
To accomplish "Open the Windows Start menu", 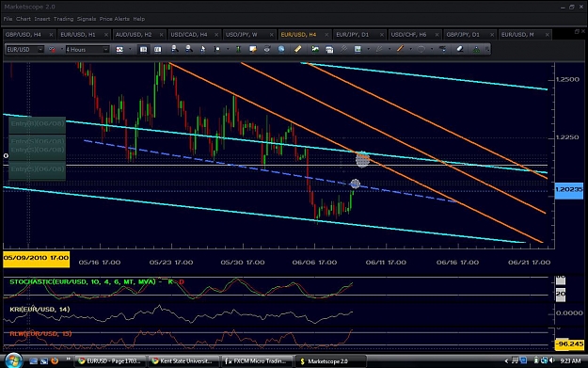I will (13, 360).
